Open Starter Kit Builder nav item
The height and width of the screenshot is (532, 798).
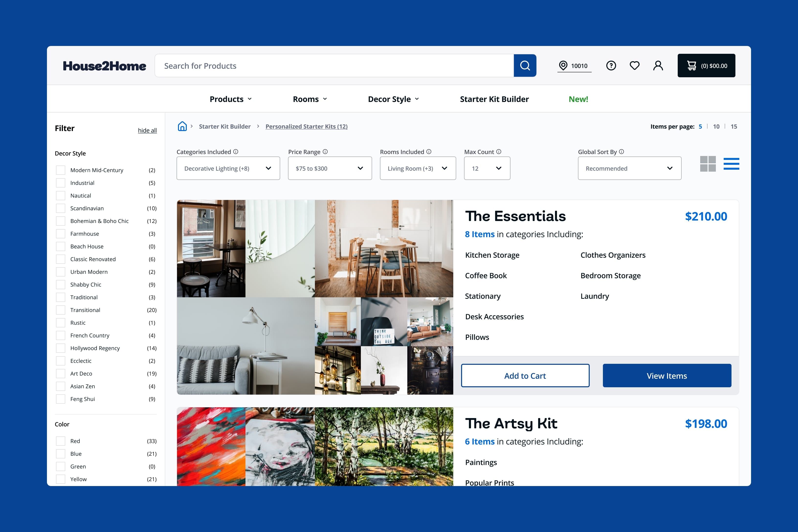click(494, 99)
